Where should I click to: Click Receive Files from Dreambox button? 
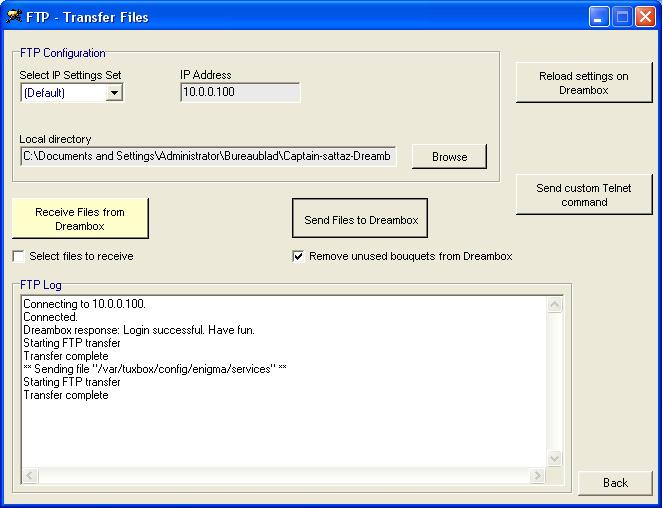[x=80, y=219]
